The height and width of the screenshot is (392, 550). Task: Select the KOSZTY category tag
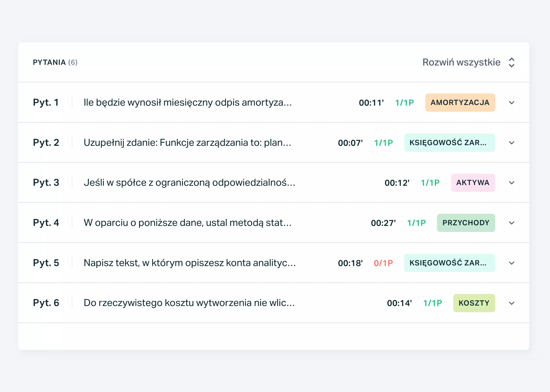tap(474, 303)
